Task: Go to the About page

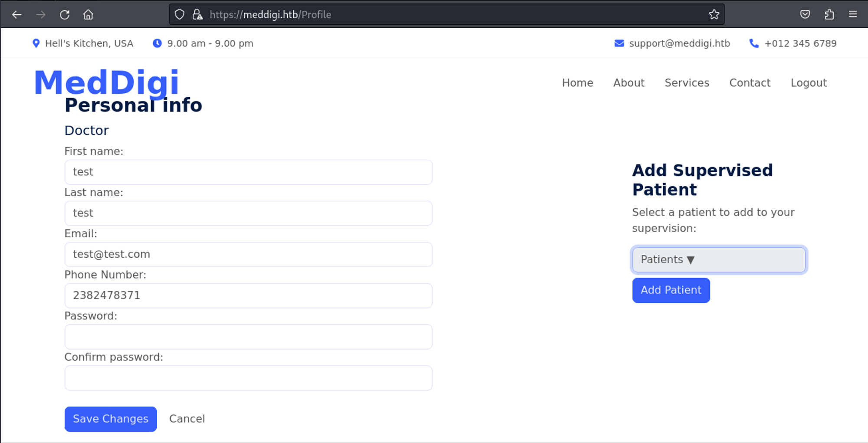Action: click(628, 83)
